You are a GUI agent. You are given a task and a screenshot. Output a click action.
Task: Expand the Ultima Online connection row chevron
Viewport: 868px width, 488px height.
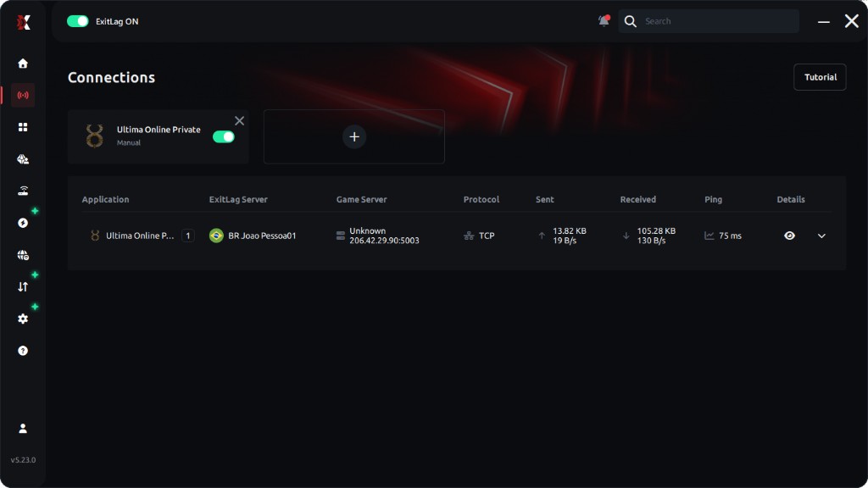821,236
